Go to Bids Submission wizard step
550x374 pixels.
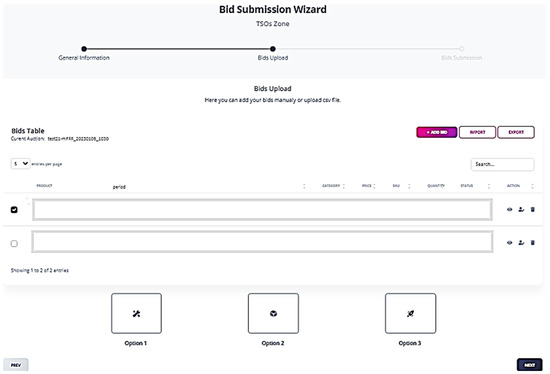coord(462,58)
